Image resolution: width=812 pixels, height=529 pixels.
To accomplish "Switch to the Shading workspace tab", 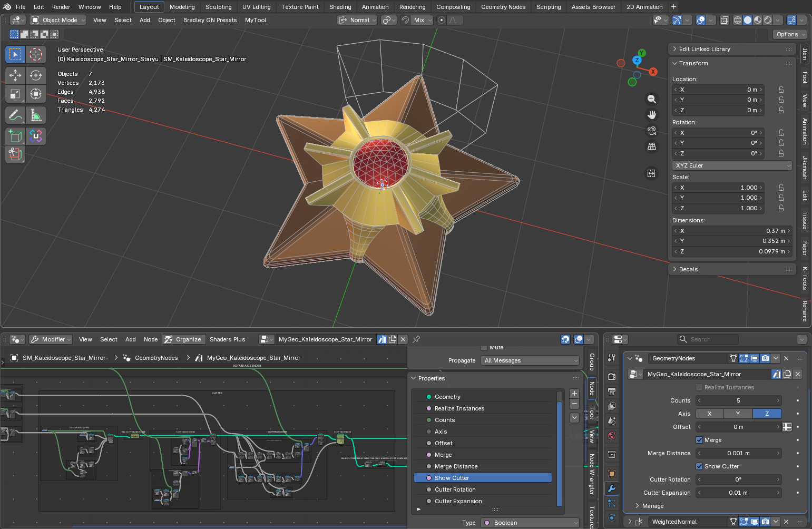I will click(x=340, y=7).
